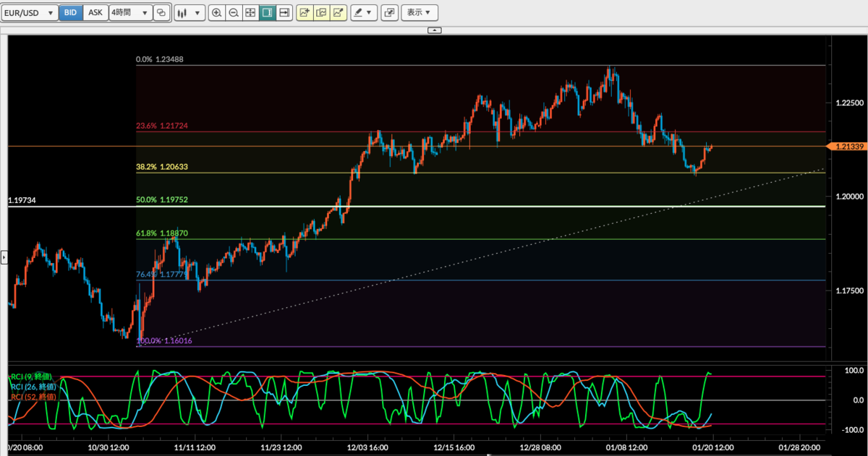Click the RCI (9, 終値) indicator label
The height and width of the screenshot is (456, 868).
tap(31, 377)
